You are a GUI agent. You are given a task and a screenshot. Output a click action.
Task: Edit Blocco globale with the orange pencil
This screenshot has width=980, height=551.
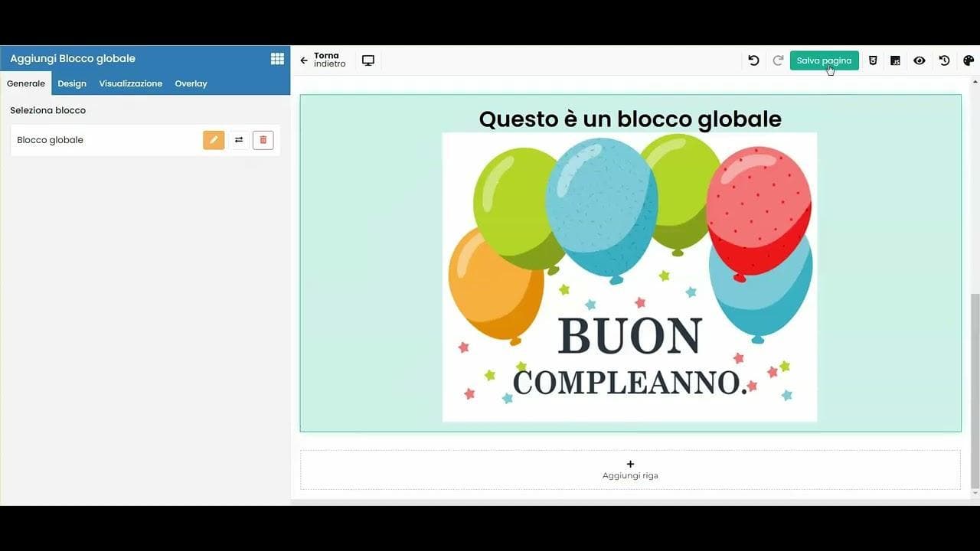click(x=214, y=139)
